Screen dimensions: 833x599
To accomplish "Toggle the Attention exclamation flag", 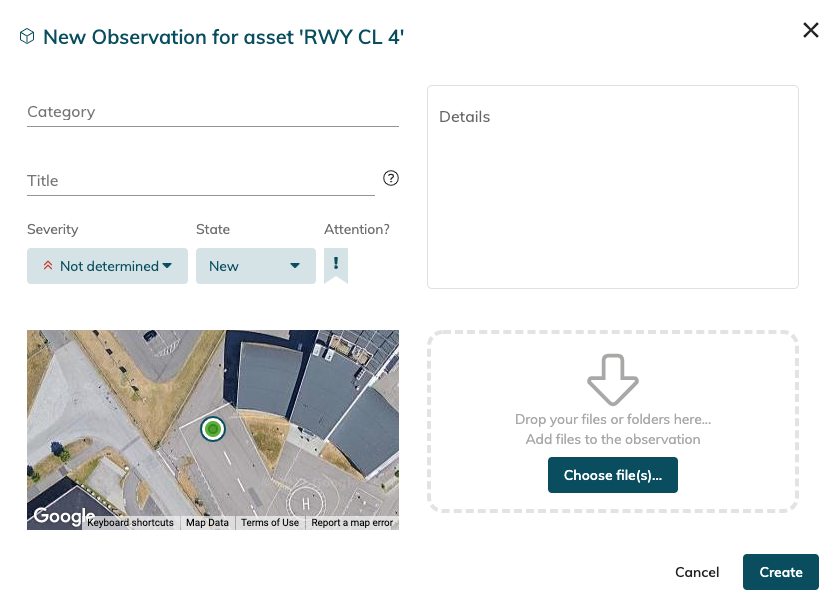I will (x=336, y=265).
